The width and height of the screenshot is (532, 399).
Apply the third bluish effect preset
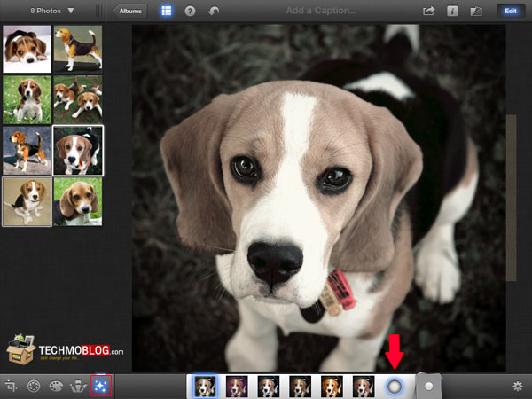click(x=269, y=386)
